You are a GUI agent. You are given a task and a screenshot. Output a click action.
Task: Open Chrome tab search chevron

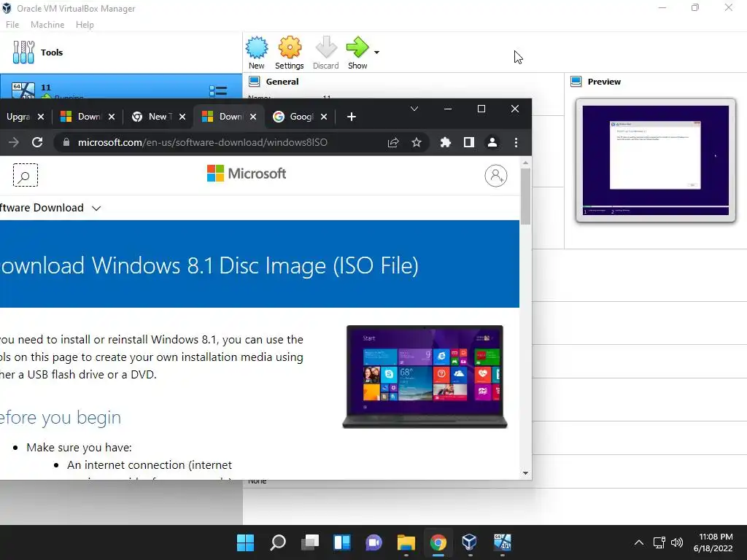click(x=414, y=109)
